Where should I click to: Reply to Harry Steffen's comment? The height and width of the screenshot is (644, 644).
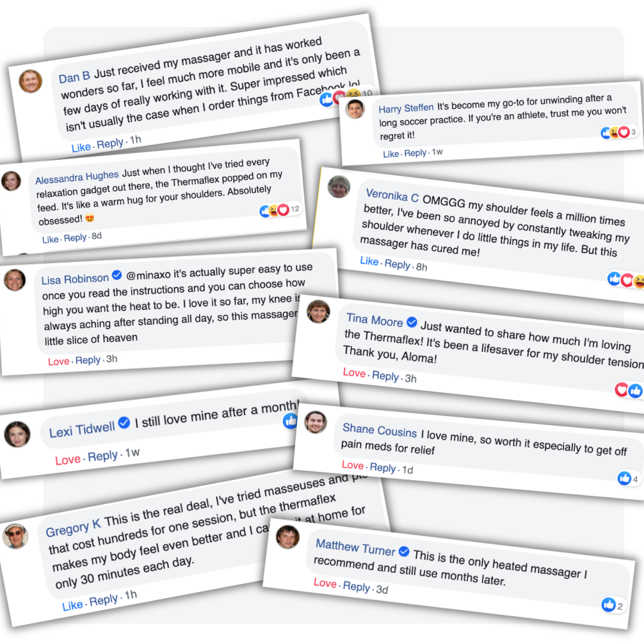pyautogui.click(x=415, y=153)
